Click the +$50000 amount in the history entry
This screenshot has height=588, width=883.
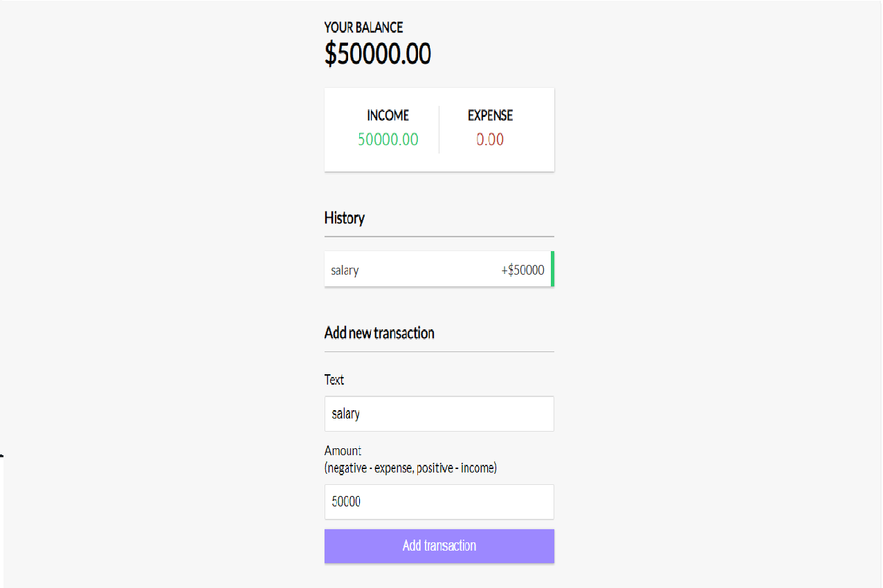click(x=522, y=270)
